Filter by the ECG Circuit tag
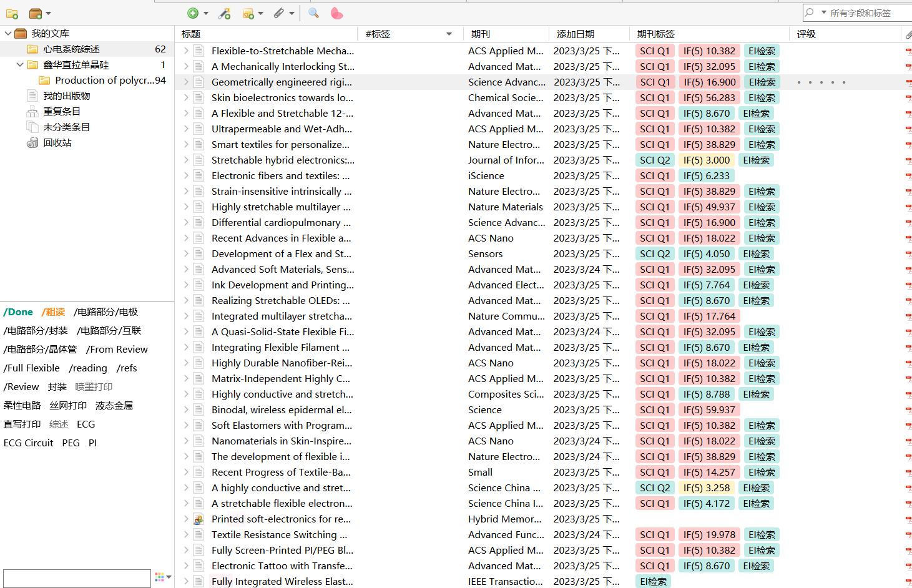 (x=29, y=443)
